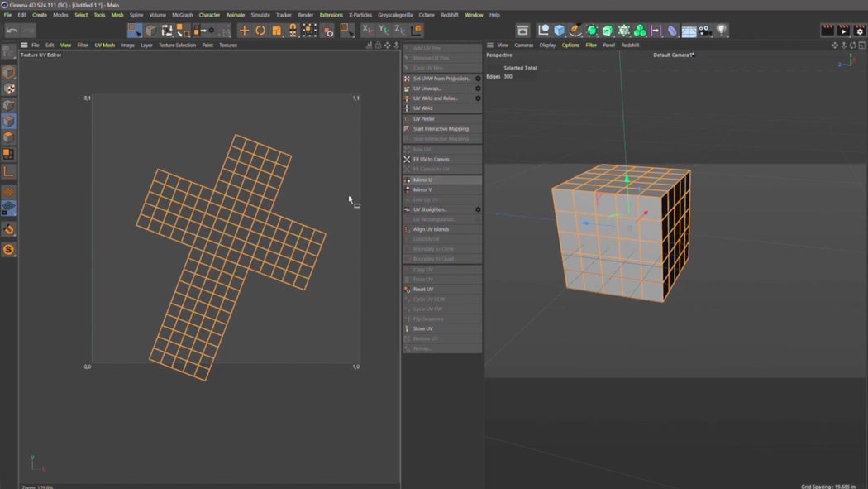Click UV Weld and Relax
Viewport: 868px width, 489px height.
click(436, 98)
